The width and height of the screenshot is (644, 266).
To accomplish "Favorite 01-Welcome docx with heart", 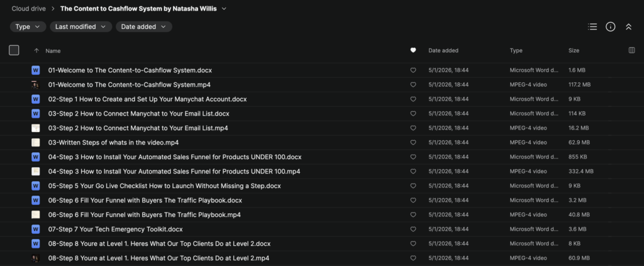I will [x=413, y=70].
